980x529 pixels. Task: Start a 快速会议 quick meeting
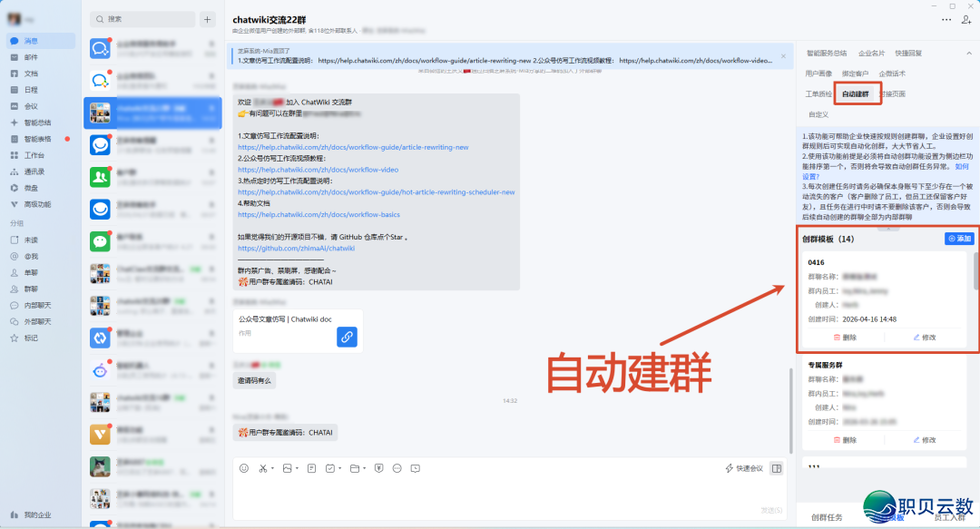[744, 468]
